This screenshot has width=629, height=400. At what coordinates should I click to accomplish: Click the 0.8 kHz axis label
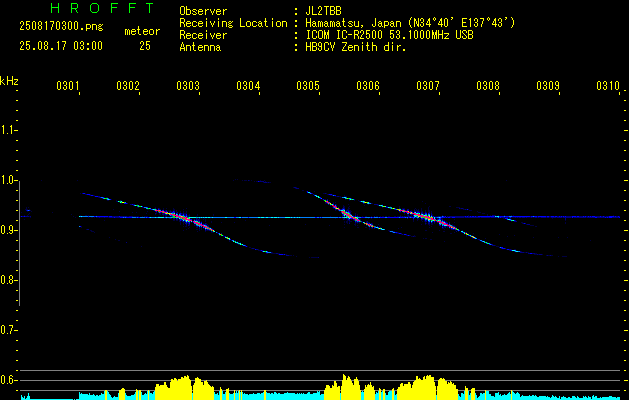coord(8,280)
